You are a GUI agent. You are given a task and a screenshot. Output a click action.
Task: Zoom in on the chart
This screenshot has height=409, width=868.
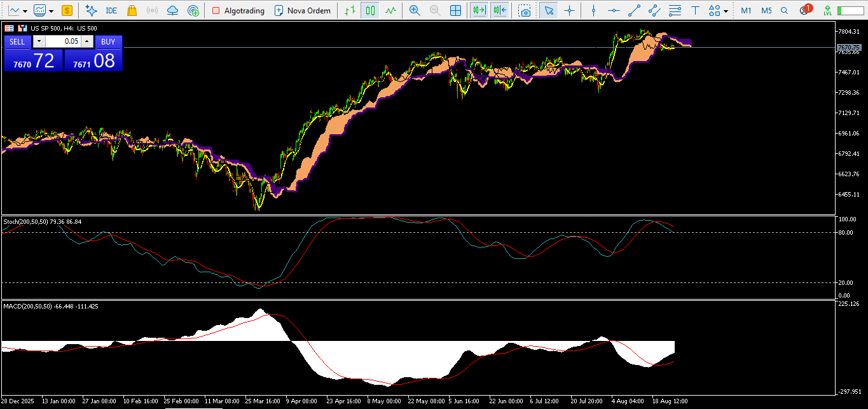pyautogui.click(x=415, y=10)
